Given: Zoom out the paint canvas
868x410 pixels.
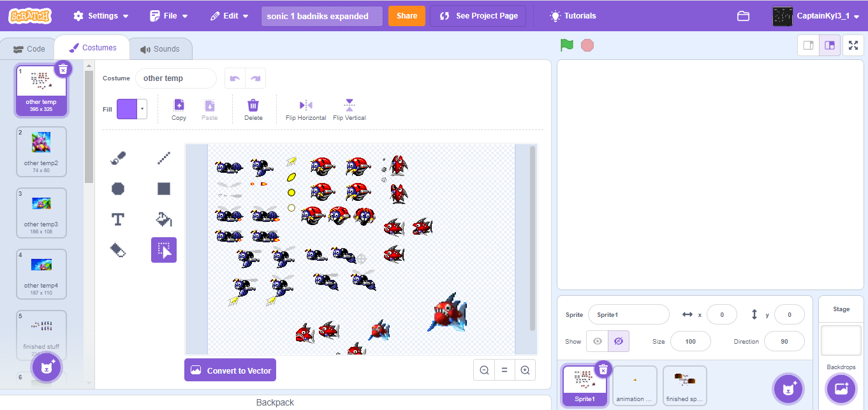Looking at the screenshot, I should [x=484, y=370].
